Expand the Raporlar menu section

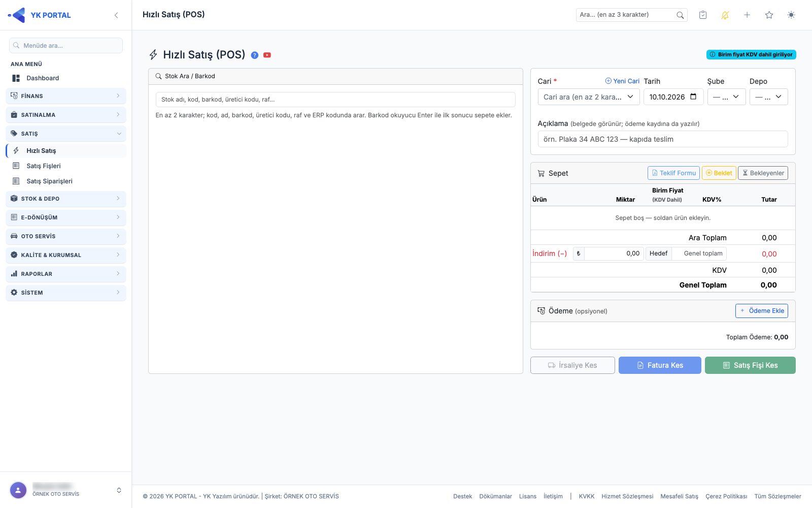66,274
